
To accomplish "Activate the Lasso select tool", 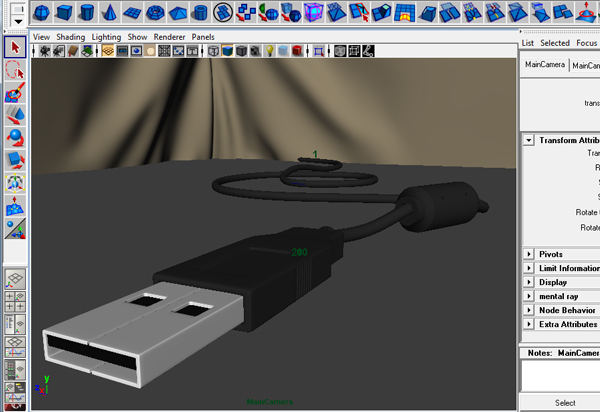I will pos(15,70).
